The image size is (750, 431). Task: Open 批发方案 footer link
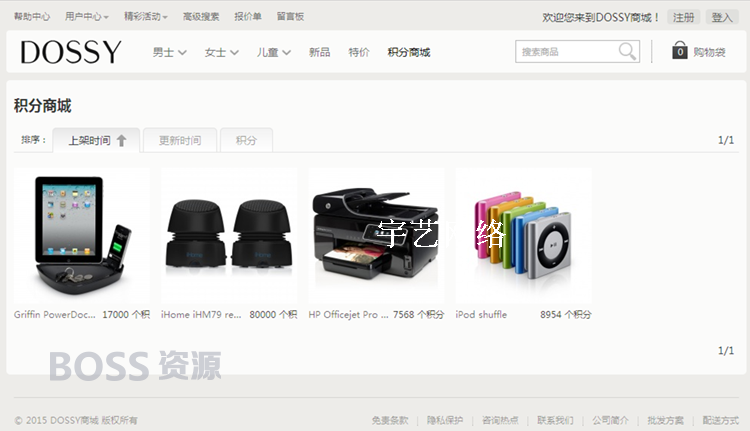pyautogui.click(x=665, y=420)
